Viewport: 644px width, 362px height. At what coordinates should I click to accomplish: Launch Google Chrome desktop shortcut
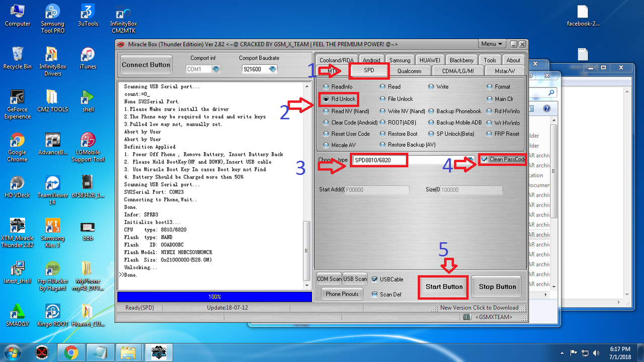(17, 147)
